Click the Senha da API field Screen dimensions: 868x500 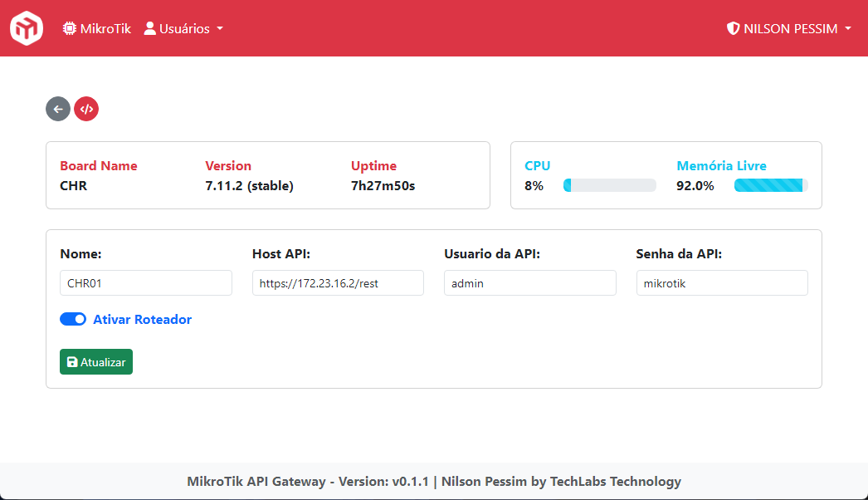[722, 283]
